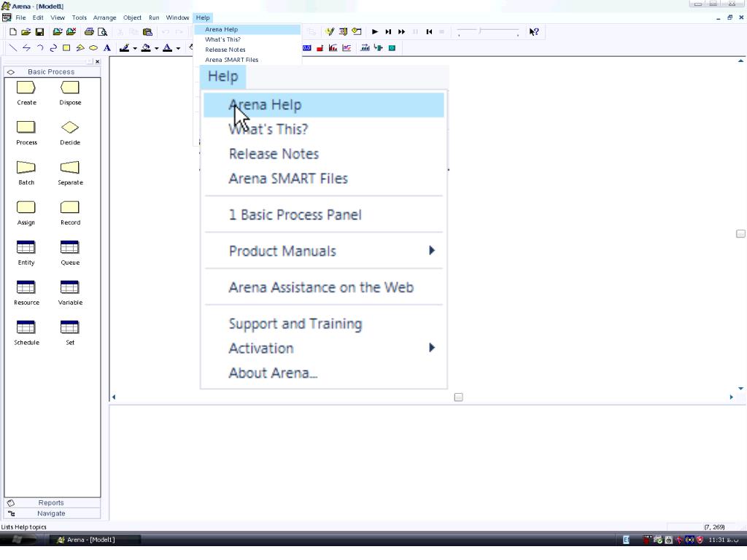Click the Paste clipboard icon

point(147,32)
